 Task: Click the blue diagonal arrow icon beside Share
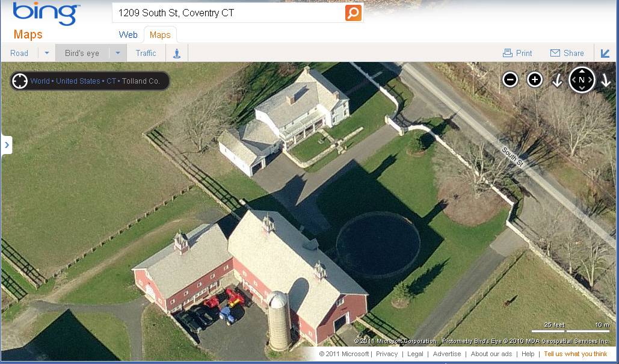(605, 54)
